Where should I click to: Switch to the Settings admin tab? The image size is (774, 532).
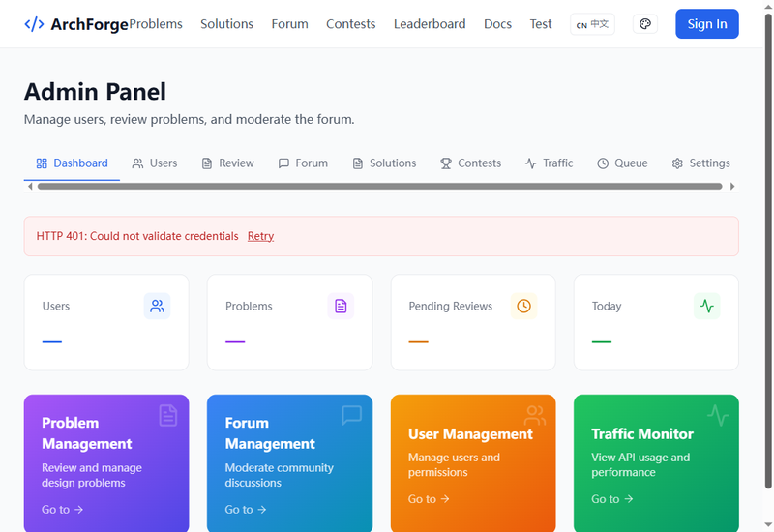700,163
